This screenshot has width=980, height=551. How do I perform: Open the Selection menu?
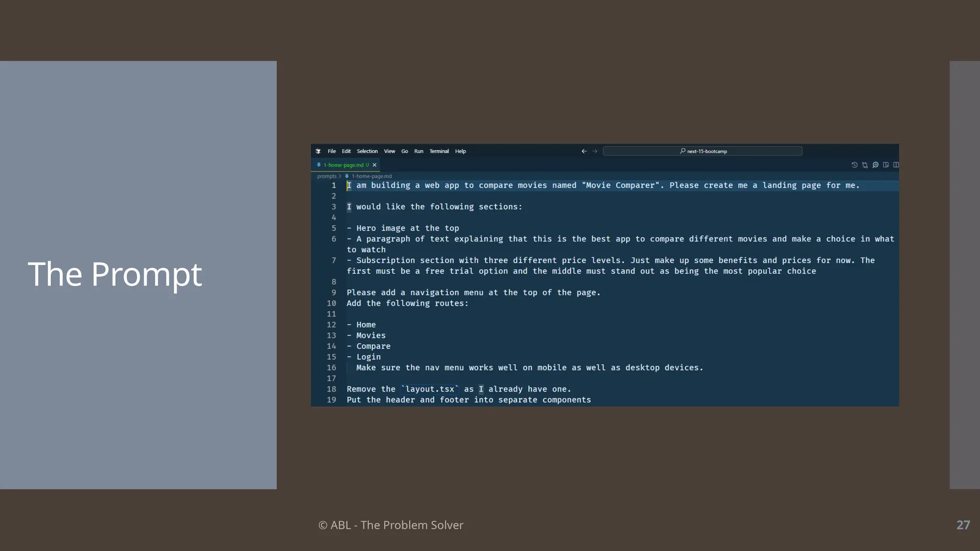(x=367, y=151)
